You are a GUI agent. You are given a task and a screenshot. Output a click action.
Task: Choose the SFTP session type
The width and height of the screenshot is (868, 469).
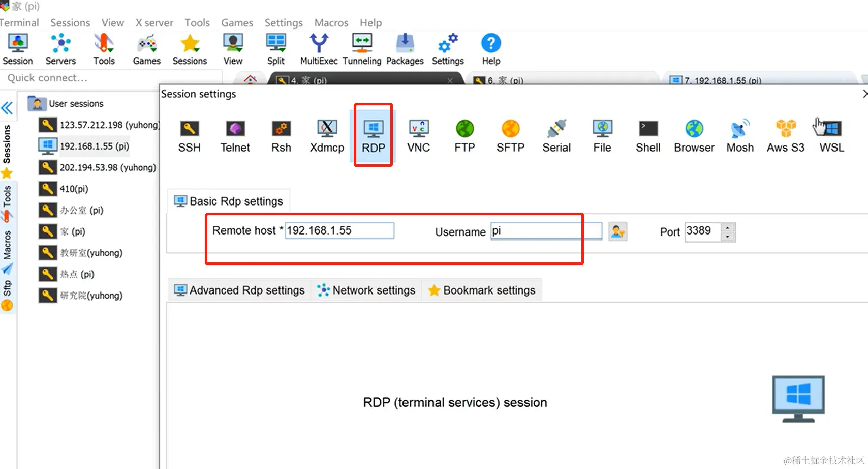click(x=510, y=136)
